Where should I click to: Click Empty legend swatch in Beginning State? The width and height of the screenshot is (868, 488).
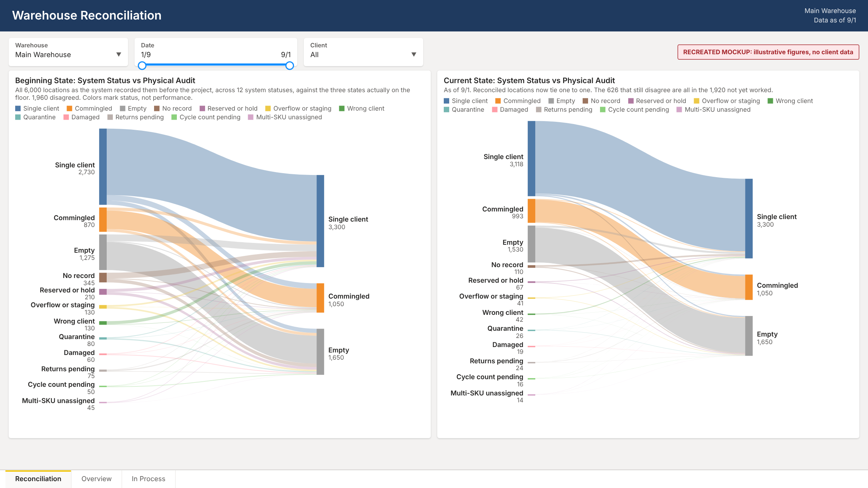[x=123, y=108]
